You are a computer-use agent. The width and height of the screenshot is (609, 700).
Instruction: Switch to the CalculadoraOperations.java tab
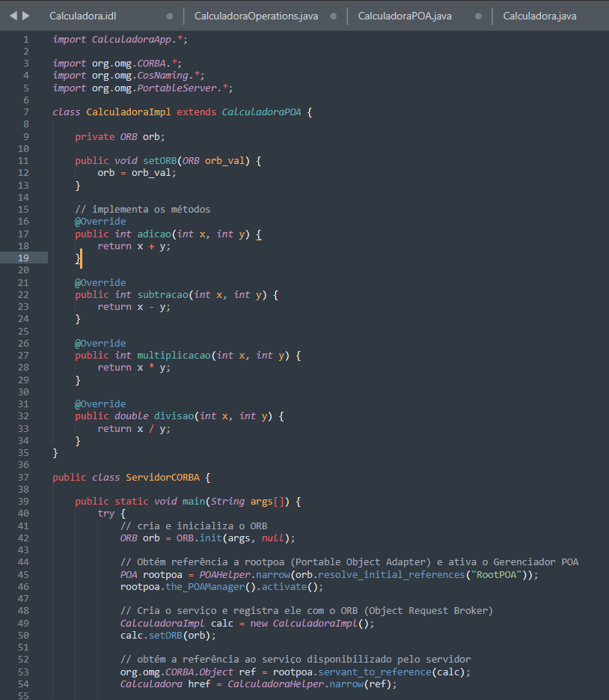coord(256,16)
